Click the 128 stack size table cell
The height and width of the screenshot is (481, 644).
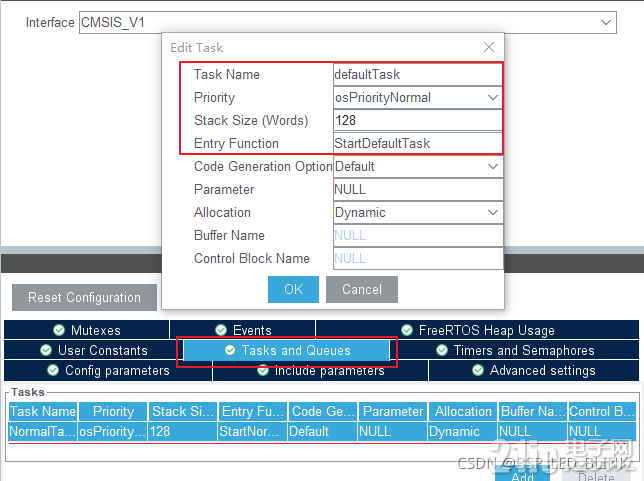tap(183, 431)
